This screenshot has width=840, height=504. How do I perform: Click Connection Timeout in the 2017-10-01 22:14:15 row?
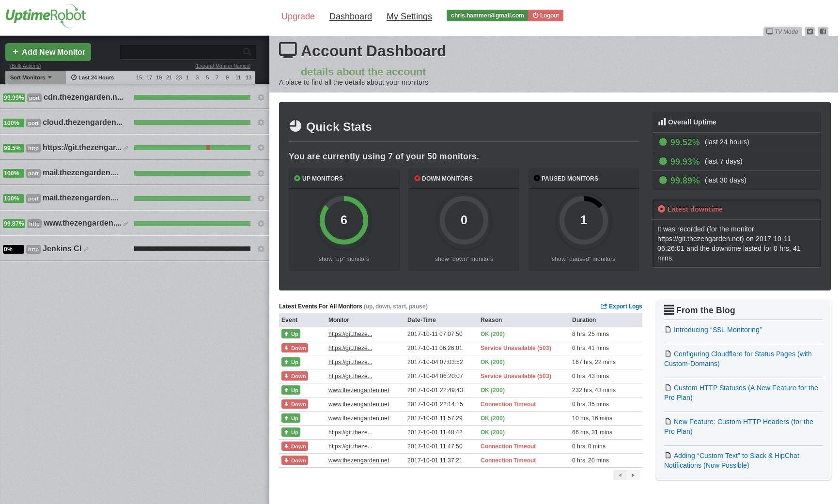tap(508, 404)
